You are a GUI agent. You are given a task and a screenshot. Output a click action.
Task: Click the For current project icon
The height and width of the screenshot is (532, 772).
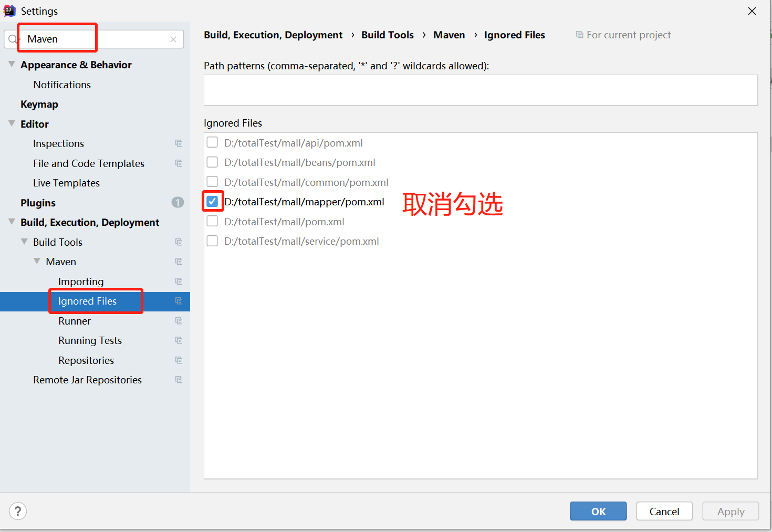(x=580, y=35)
